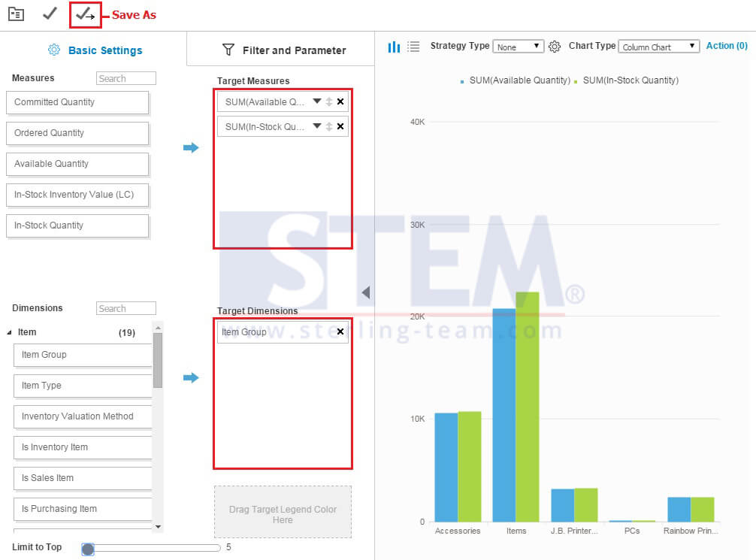Screen dimensions: 756x560
Task: Switch to list view icon
Action: pyautogui.click(x=413, y=47)
